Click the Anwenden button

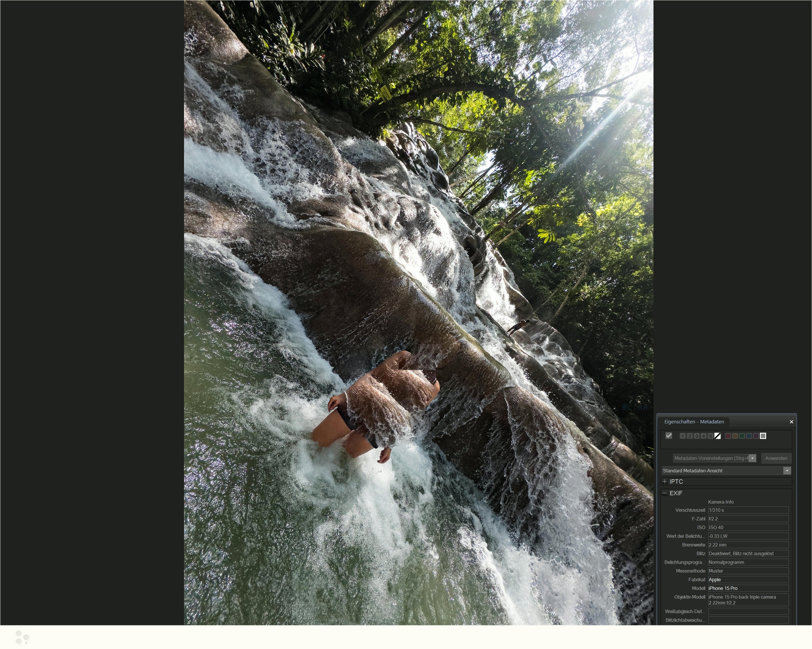[x=776, y=458]
